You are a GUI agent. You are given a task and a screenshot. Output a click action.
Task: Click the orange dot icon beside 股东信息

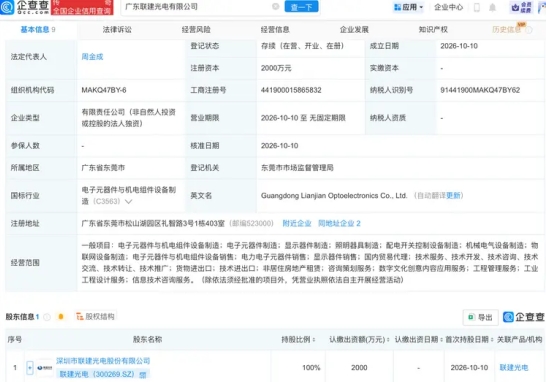point(61,317)
